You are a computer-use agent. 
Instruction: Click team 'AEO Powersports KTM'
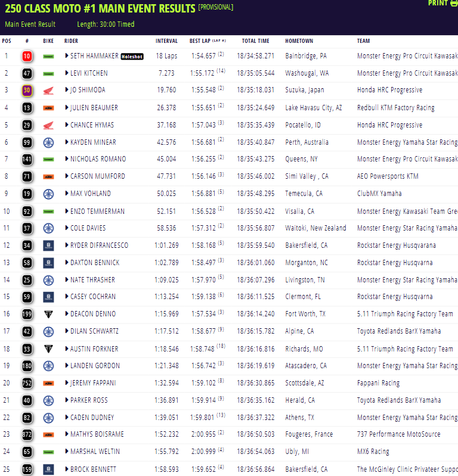click(388, 176)
